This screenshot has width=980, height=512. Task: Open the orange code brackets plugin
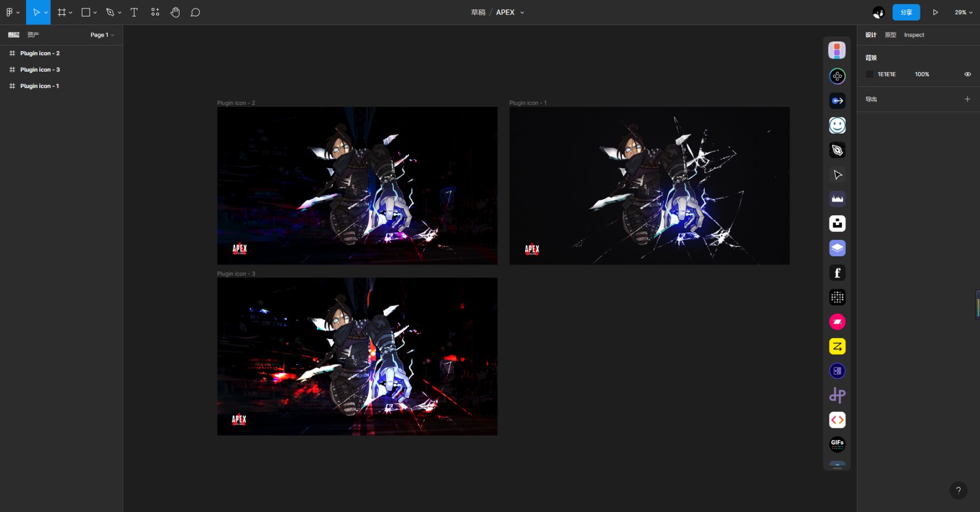click(x=837, y=420)
